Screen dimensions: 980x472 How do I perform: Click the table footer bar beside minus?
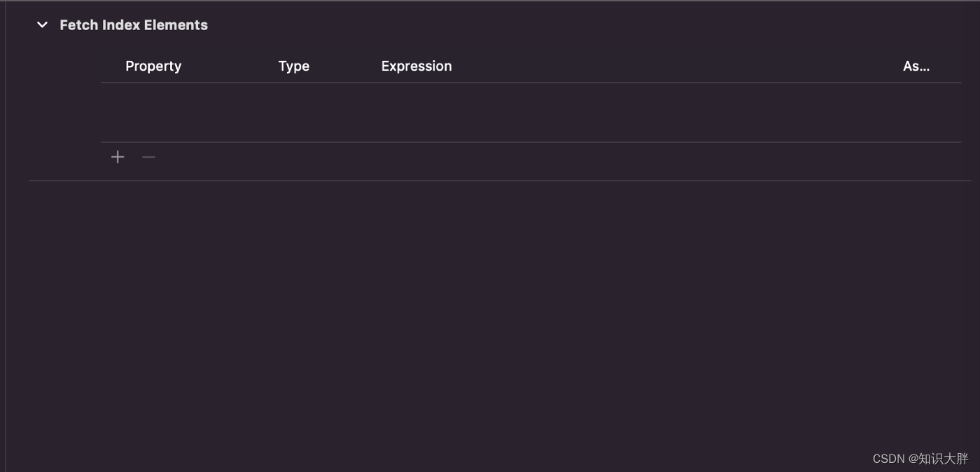[x=560, y=157]
